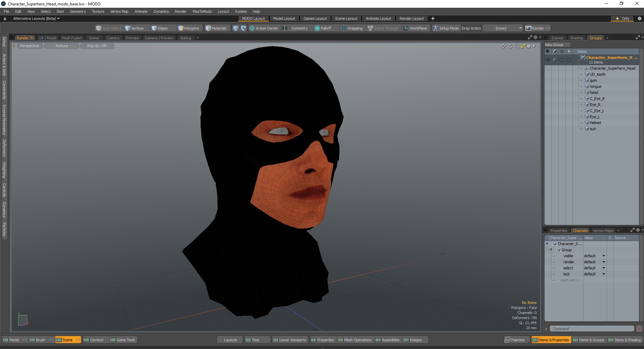Maximize the Groups panel with expand arrows
The width and height of the screenshot is (644, 349).
tap(638, 38)
